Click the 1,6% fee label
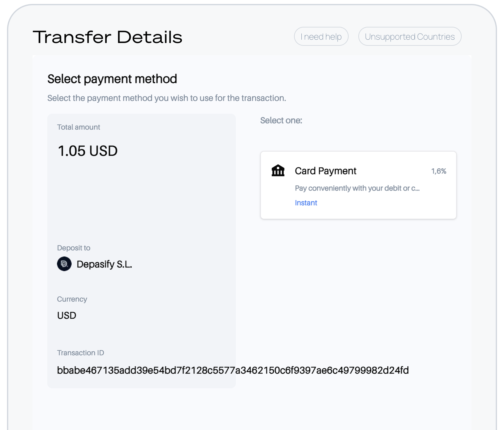The image size is (504, 430). (x=438, y=171)
